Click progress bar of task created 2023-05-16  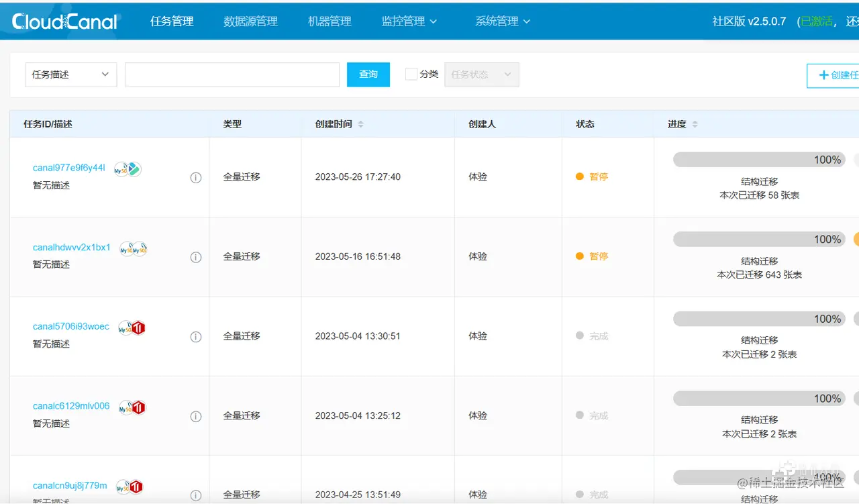click(x=760, y=239)
